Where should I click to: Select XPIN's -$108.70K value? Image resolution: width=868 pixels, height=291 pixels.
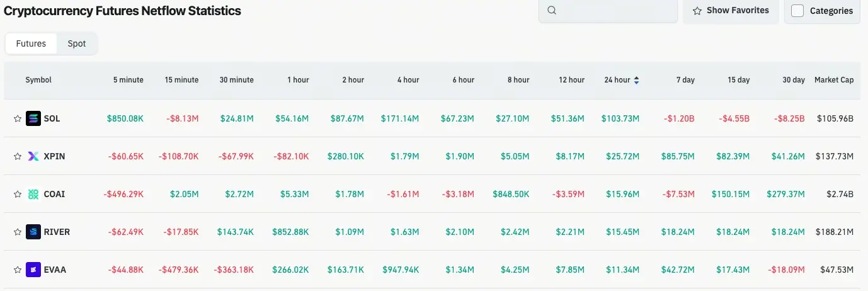click(x=179, y=156)
